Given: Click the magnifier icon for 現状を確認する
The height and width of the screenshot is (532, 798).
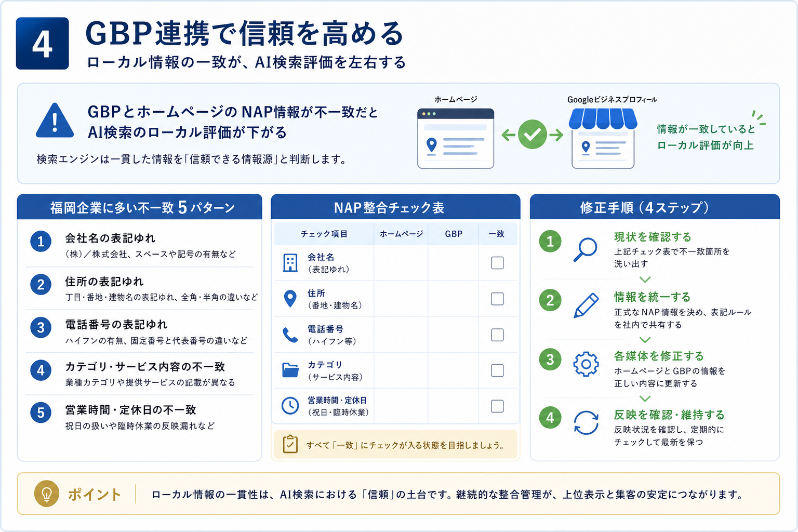Looking at the screenshot, I should pyautogui.click(x=585, y=249).
